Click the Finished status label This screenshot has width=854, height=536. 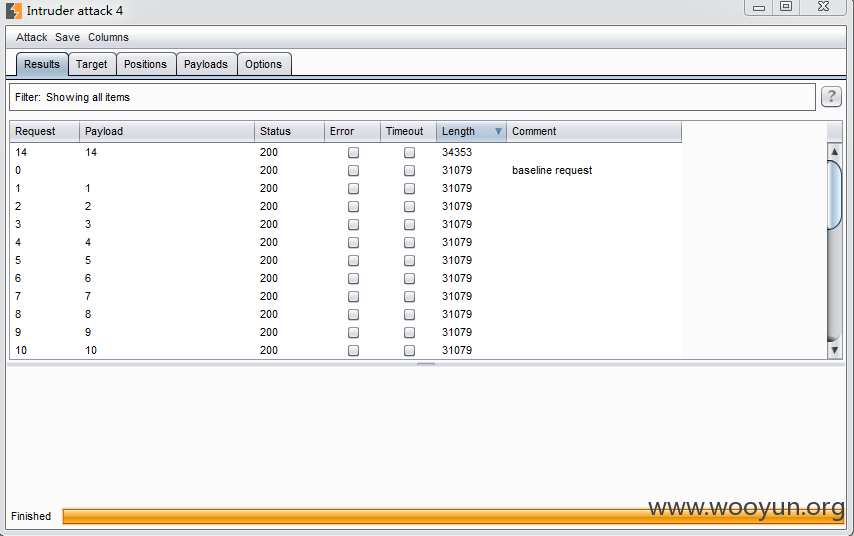coord(31,516)
